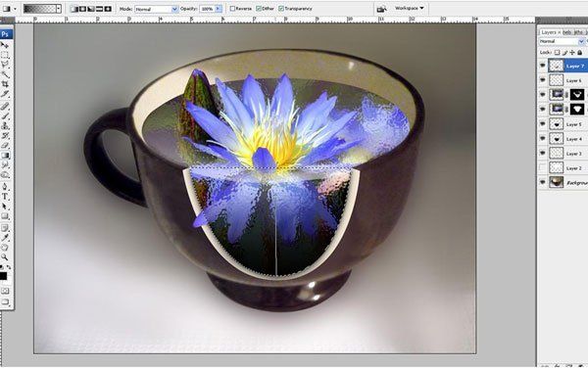Hide the Background layer eye icon

point(543,182)
